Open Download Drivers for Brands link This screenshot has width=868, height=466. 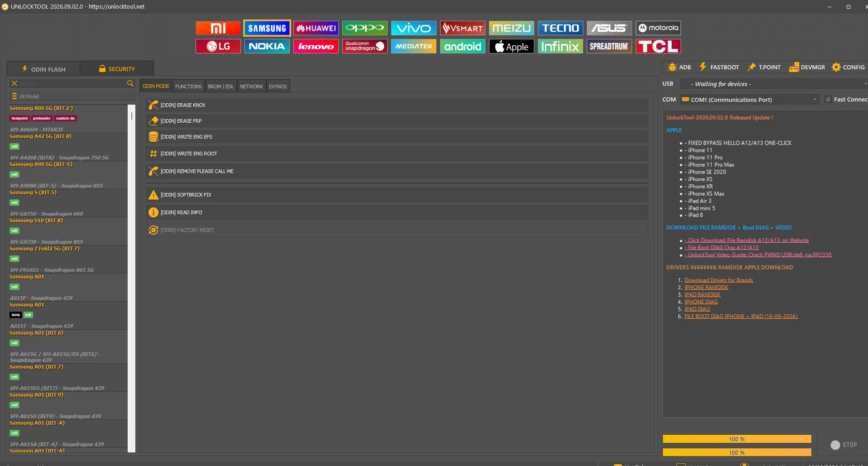pos(719,280)
